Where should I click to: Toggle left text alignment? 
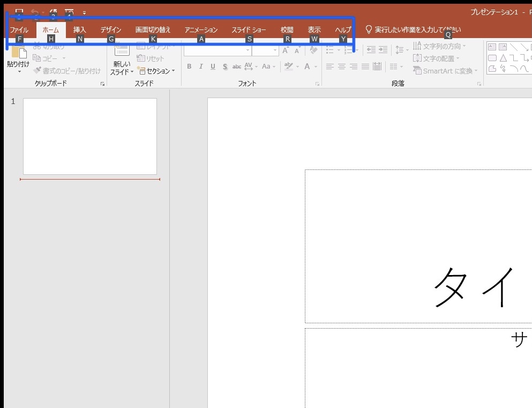click(330, 66)
